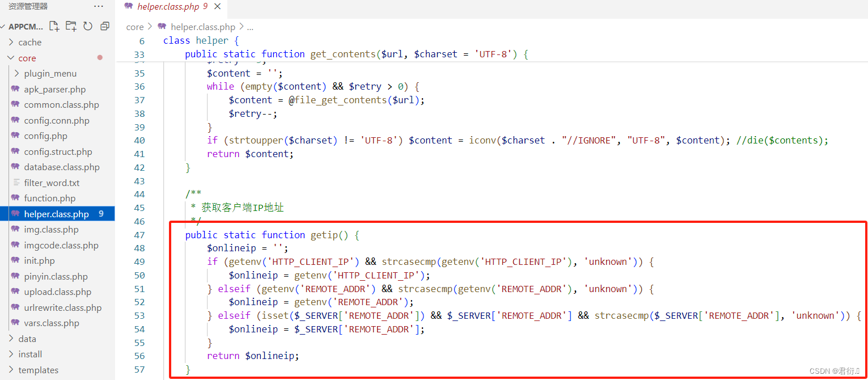This screenshot has height=380, width=868.
Task: Collapse the core folder
Action: click(58, 58)
